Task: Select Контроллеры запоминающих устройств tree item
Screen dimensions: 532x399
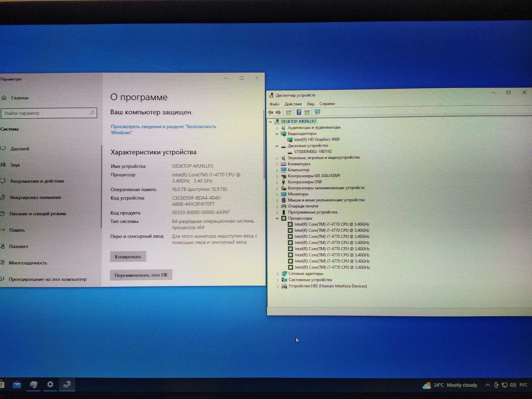Action: (326, 188)
